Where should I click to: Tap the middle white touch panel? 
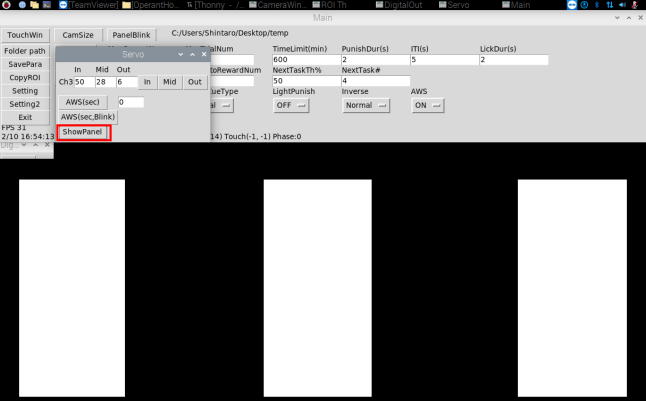click(x=317, y=289)
